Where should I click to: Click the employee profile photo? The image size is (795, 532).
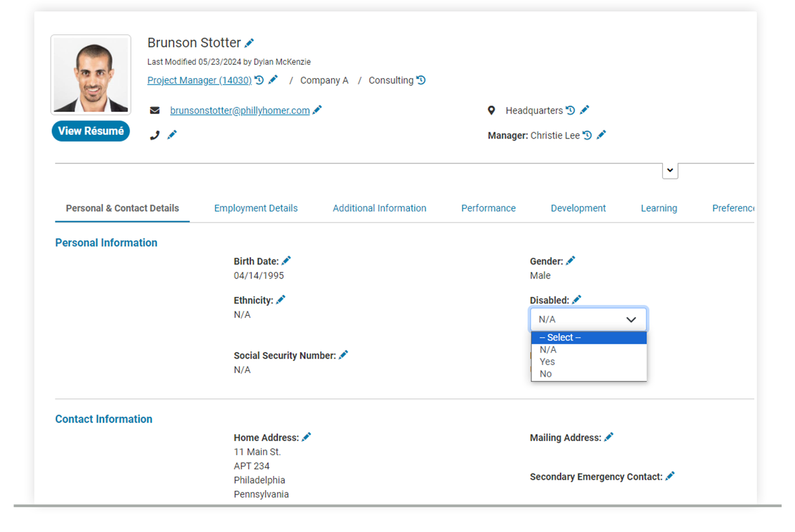coord(90,74)
